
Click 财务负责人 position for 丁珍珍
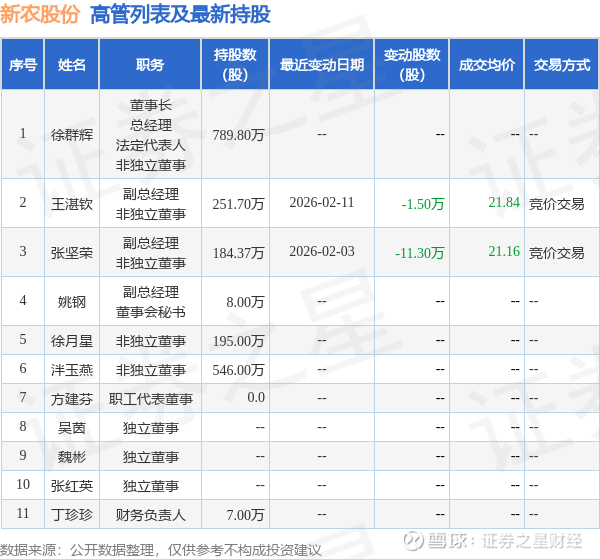tap(150, 515)
